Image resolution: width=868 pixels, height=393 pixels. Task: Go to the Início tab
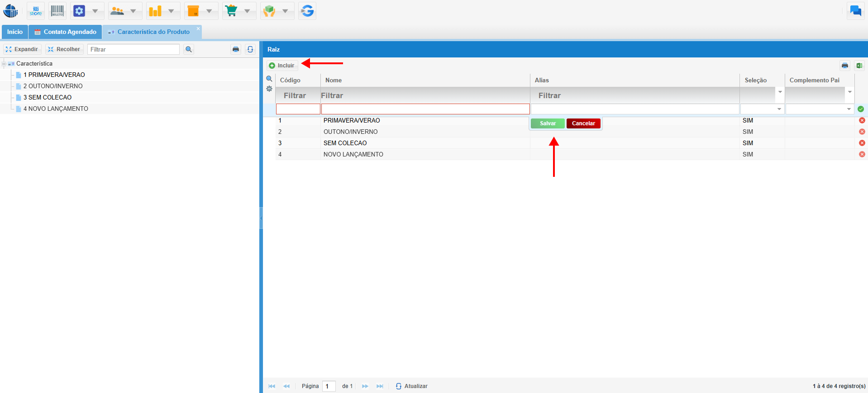pyautogui.click(x=14, y=32)
